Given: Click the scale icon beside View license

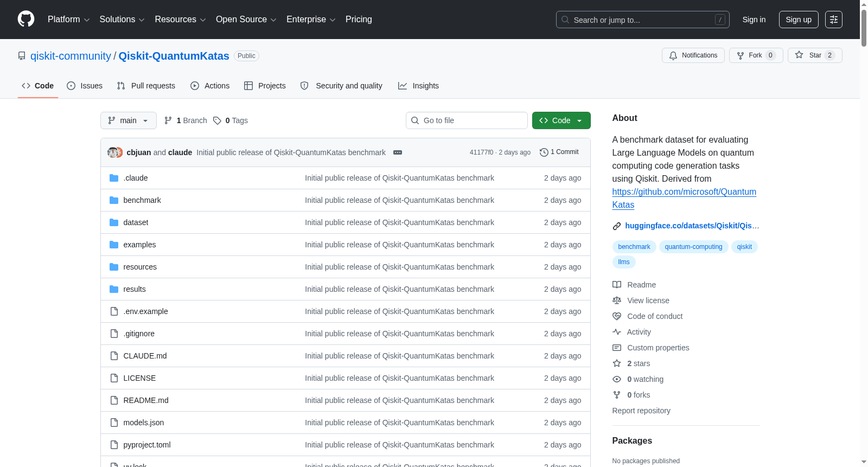Looking at the screenshot, I should pos(617,300).
